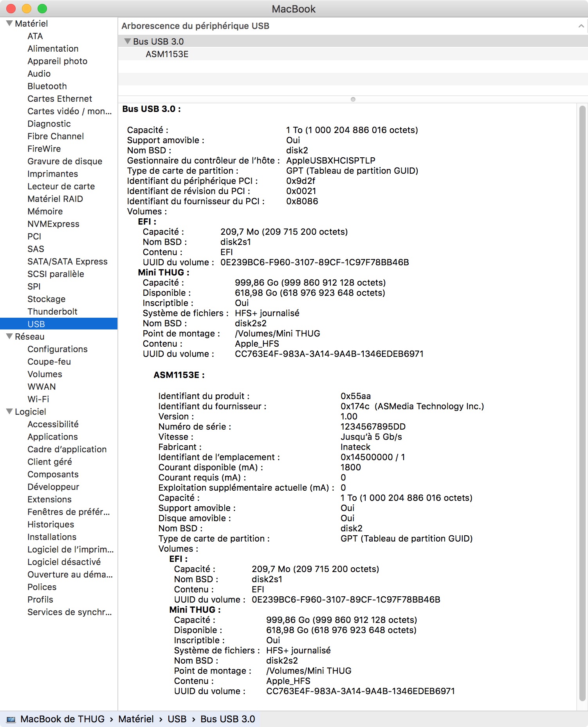Select SPI in sidebar

34,286
